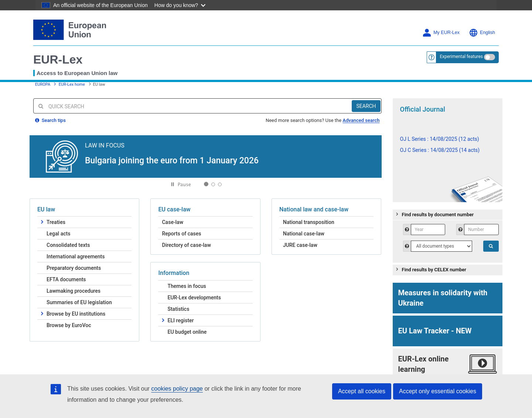This screenshot has width=532, height=418.
Task: Expand 'How do you know?' dropdown
Action: [180, 5]
